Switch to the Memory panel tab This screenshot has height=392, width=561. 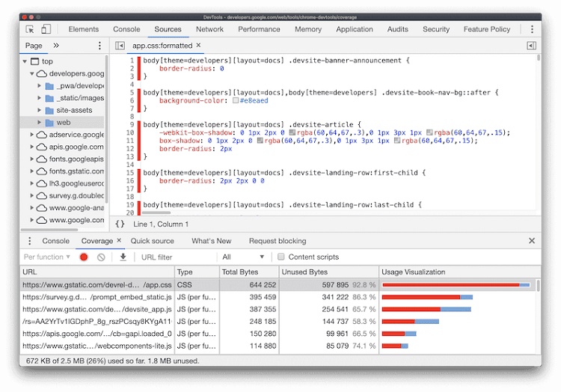(x=308, y=29)
